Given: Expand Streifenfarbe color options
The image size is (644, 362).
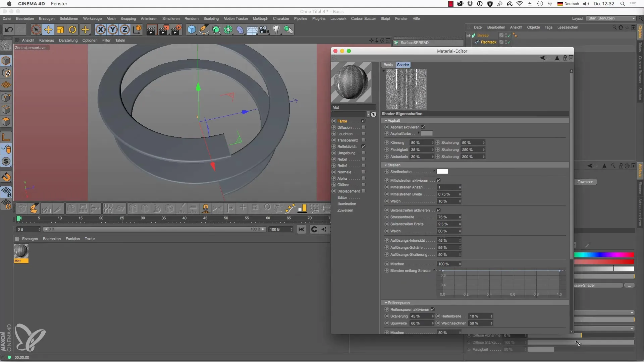Looking at the screenshot, I should (434, 171).
